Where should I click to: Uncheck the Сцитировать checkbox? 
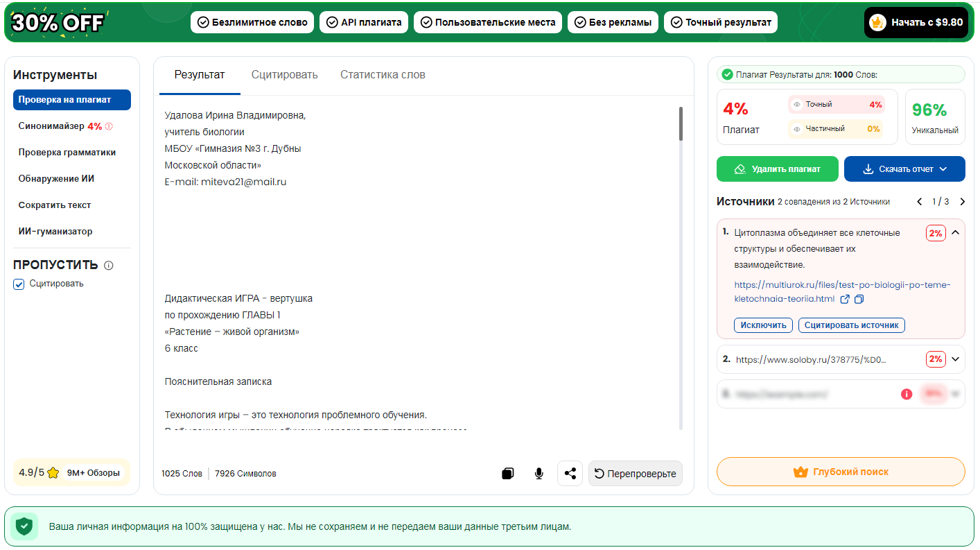19,284
